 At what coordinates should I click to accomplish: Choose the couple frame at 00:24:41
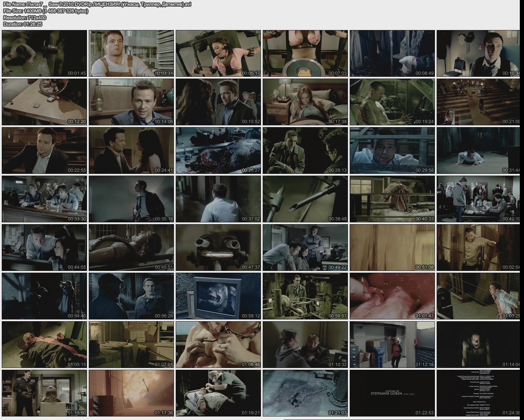click(131, 150)
